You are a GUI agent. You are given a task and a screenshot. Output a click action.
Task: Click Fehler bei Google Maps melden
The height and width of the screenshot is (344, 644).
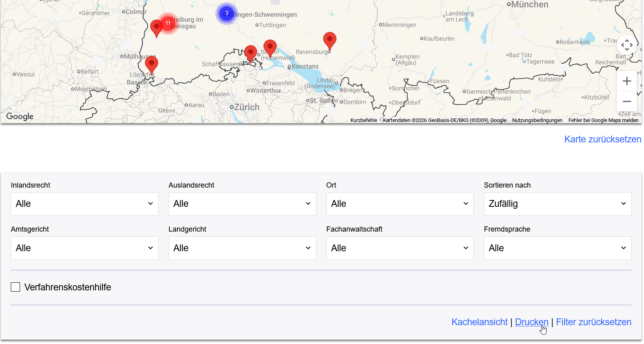[x=603, y=120]
